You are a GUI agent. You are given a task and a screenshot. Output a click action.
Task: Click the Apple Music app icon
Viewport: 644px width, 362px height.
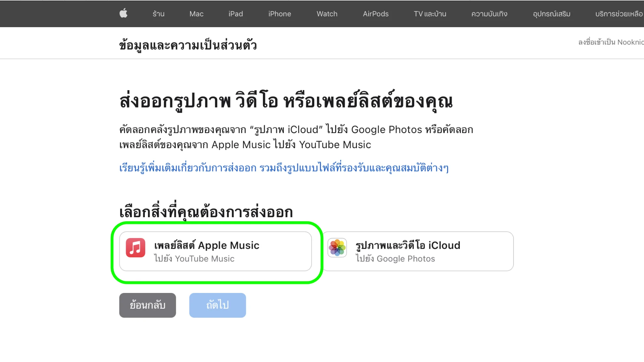136,248
